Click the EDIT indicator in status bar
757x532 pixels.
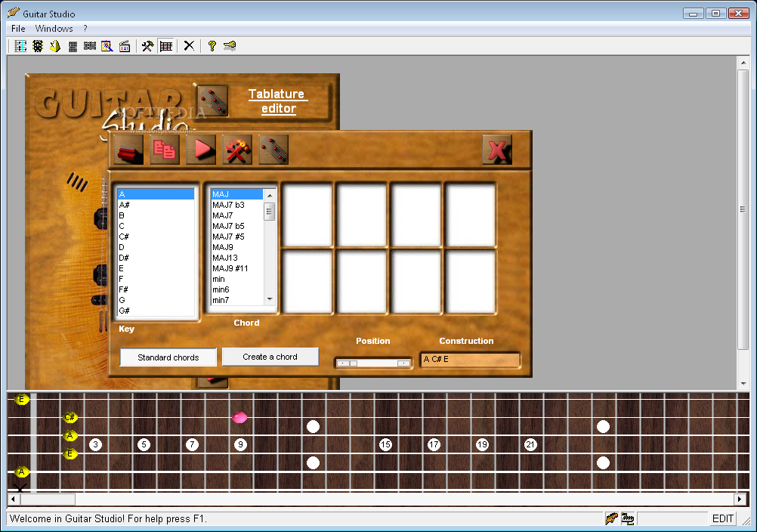coord(723,519)
